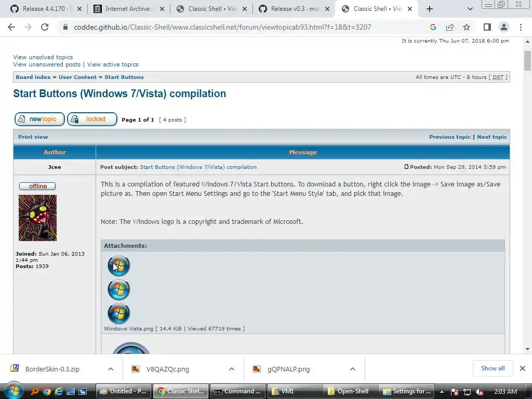Viewport: 532px width, 399px height.
Task: Open View active topics link
Action: [x=113, y=64]
